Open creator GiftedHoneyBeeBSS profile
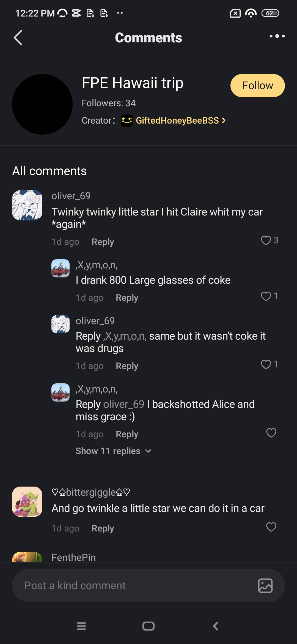297x644 pixels. point(177,121)
